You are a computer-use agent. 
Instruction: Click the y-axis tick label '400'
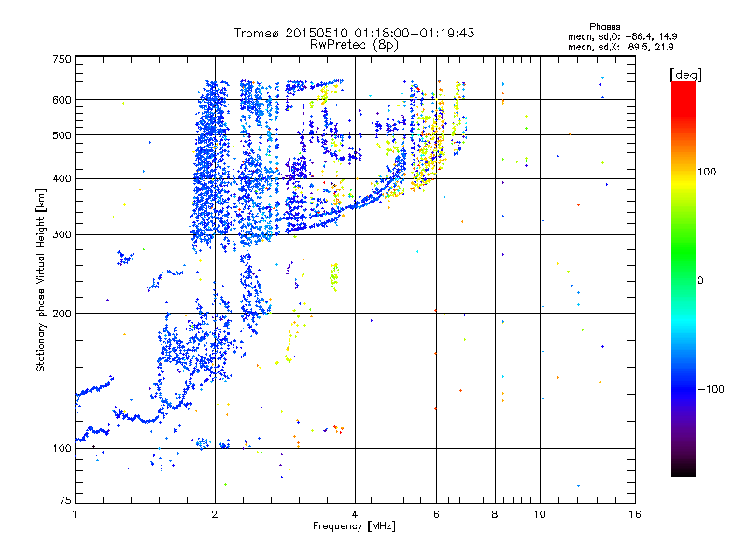click(x=63, y=179)
